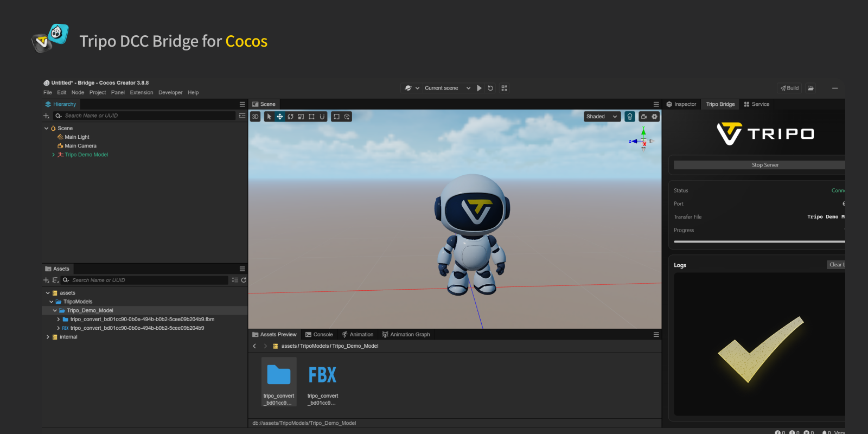Select the Move gizmo tool
Viewport: 868px width, 434px height.
280,117
